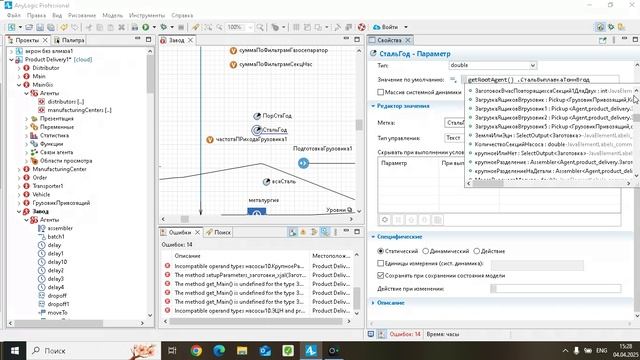Click the magnifier icon after the 100% zoom box
640x360 pixels.
point(260,27)
